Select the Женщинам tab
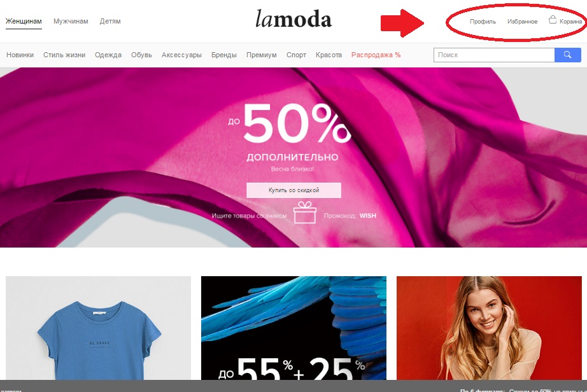 tap(24, 22)
